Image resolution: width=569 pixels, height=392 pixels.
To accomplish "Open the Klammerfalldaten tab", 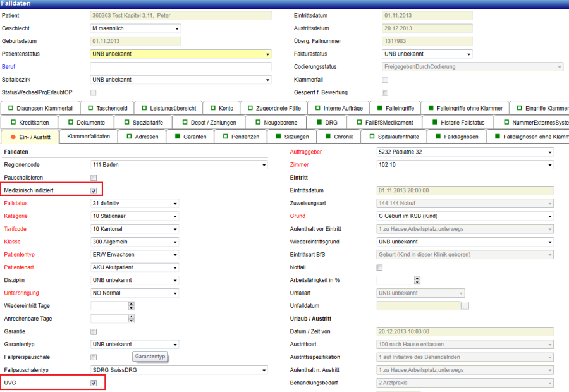I will pos(88,136).
